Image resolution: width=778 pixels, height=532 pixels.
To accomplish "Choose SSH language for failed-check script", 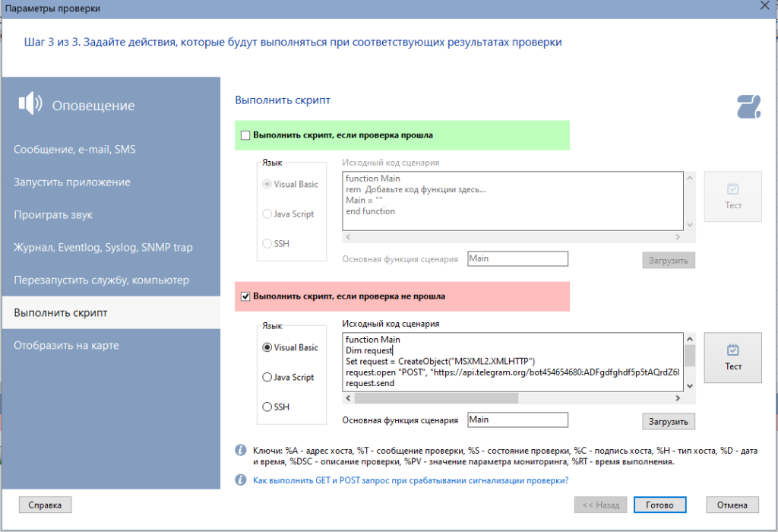I will (x=267, y=407).
